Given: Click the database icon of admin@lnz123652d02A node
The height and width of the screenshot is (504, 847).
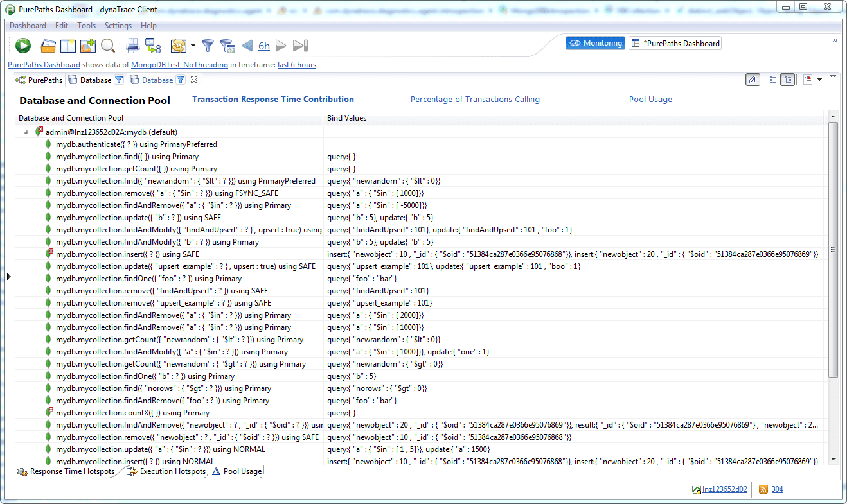Looking at the screenshot, I should pos(39,132).
